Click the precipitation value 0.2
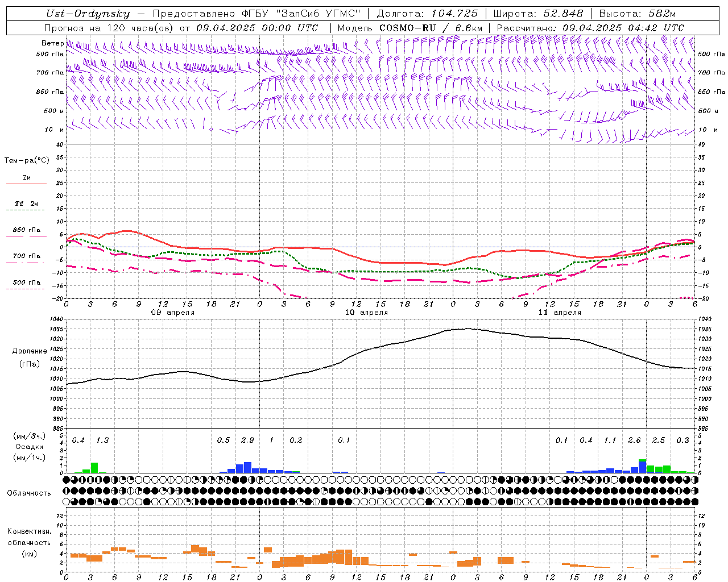 (x=296, y=440)
